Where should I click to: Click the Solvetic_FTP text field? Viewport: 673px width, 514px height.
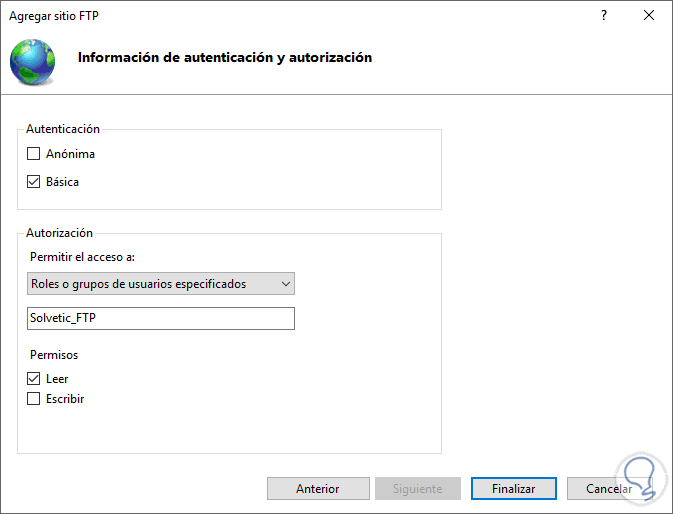click(x=161, y=318)
